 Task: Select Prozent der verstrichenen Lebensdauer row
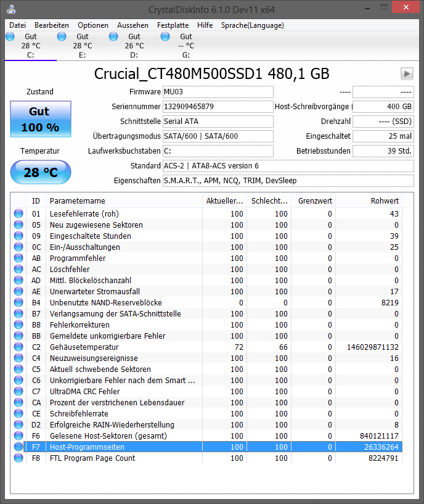point(208,402)
